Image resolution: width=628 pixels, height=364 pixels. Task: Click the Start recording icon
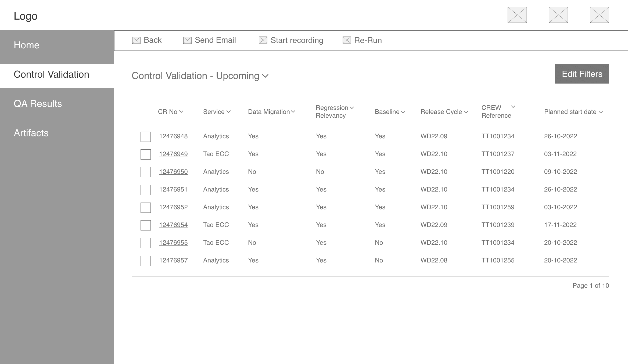pos(263,40)
